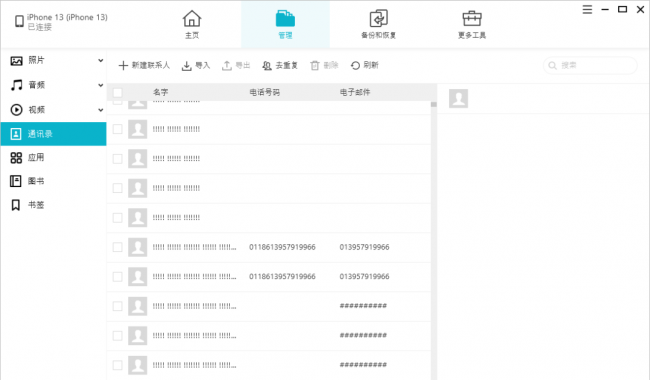This screenshot has height=380, width=650.
Task: Select 音频 audio in the sidebar
Action: click(53, 85)
